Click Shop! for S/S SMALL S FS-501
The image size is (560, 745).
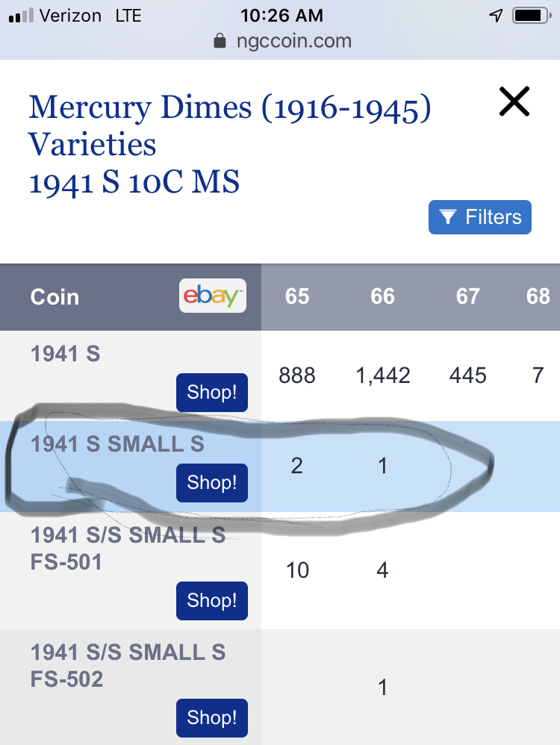212,601
